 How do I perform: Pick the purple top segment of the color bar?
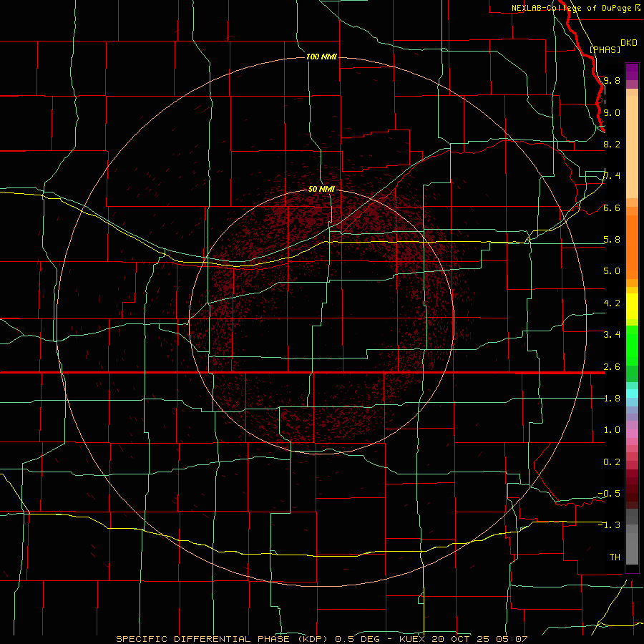(x=632, y=72)
